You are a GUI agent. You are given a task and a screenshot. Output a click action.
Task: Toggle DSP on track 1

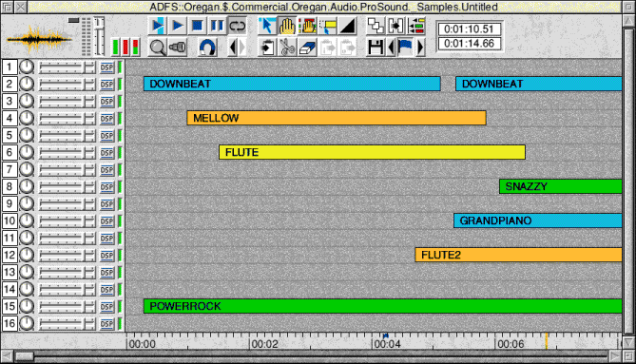(106, 67)
